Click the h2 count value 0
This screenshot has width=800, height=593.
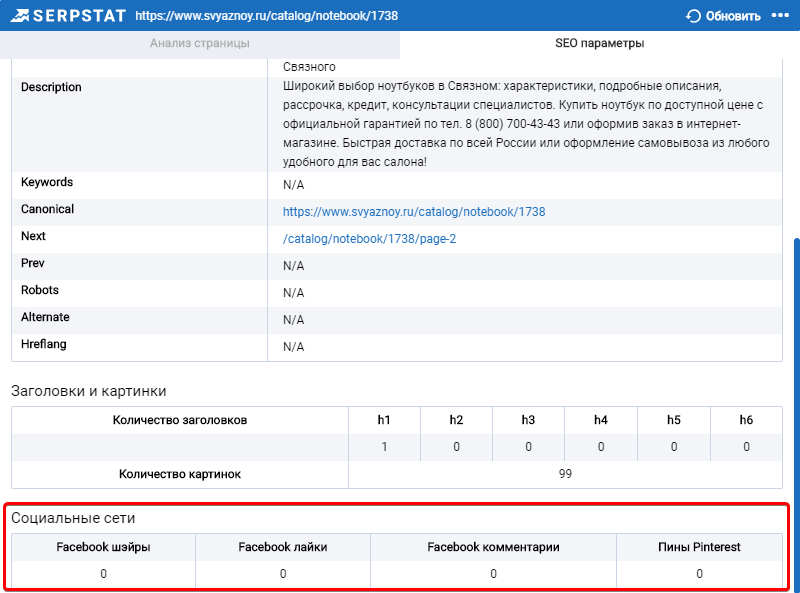(x=457, y=448)
